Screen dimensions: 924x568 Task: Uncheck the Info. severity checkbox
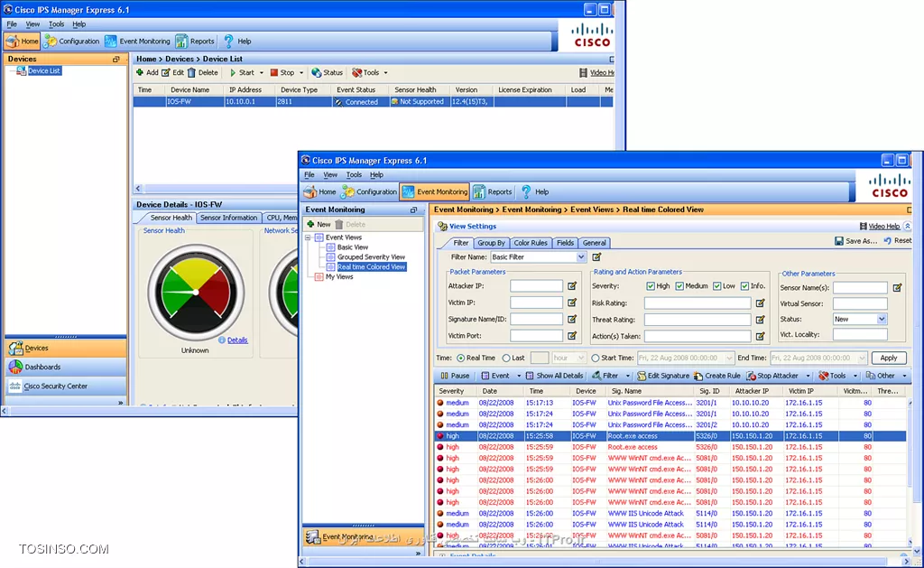click(x=744, y=286)
